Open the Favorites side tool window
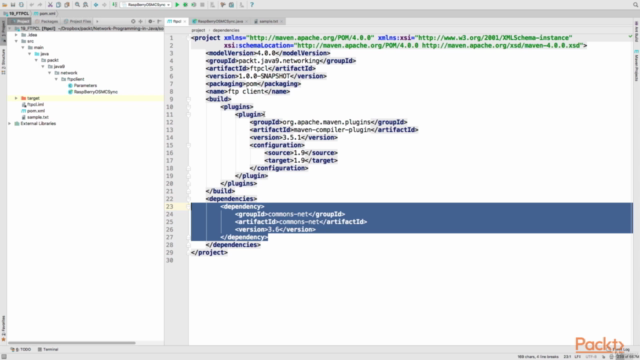Image resolution: width=640 pixels, height=360 pixels. coord(3,328)
